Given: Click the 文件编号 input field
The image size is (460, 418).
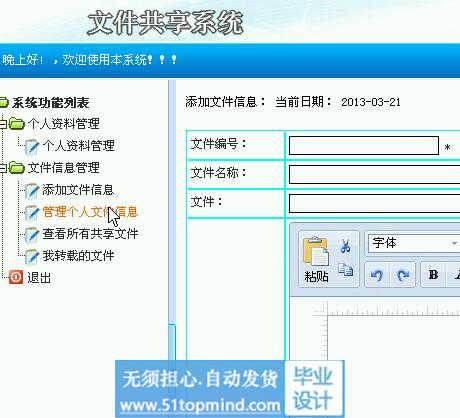Looking at the screenshot, I should coord(364,145).
